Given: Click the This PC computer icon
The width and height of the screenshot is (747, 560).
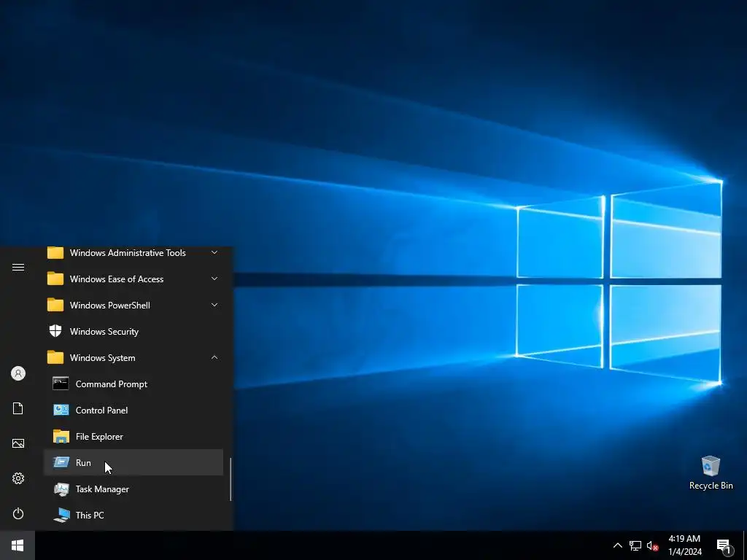Looking at the screenshot, I should 61,516.
